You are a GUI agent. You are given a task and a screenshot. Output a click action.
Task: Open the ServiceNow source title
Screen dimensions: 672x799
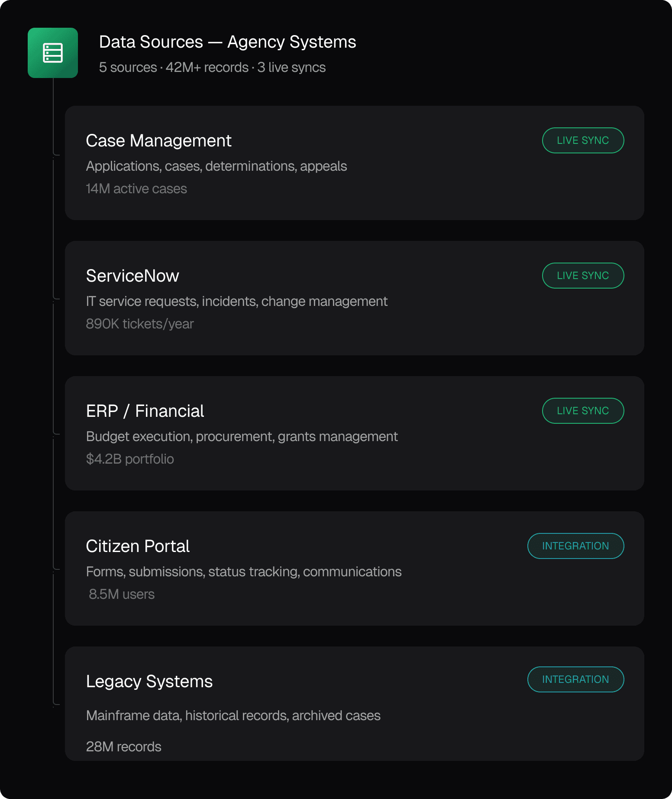click(132, 276)
